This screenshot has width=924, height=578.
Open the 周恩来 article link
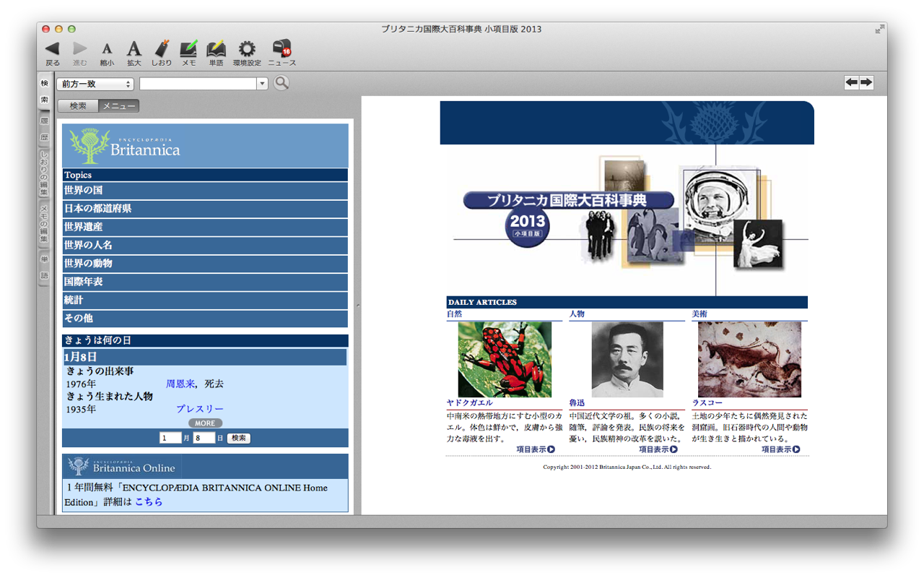coord(180,384)
